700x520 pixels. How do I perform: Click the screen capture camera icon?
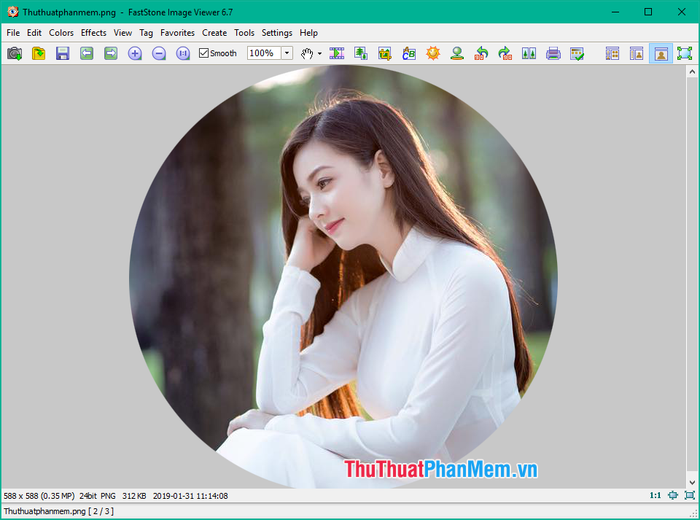click(x=14, y=54)
